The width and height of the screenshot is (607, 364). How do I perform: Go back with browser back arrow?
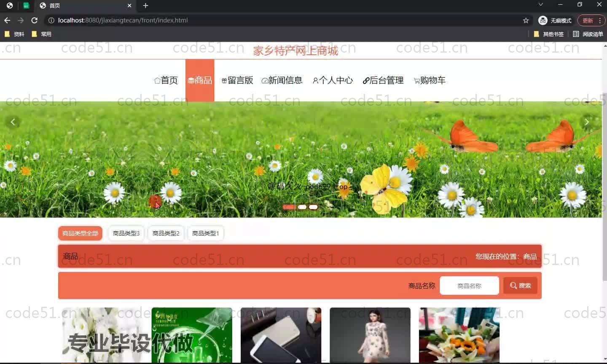point(7,20)
